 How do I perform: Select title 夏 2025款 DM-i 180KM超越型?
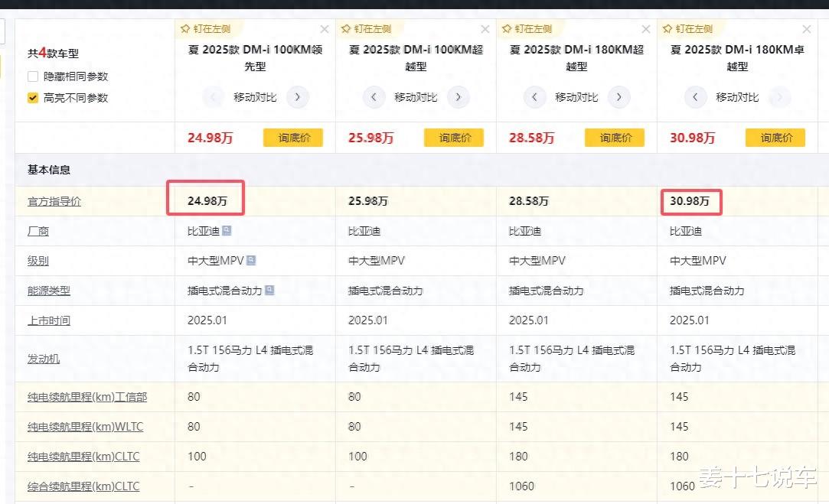(576, 57)
